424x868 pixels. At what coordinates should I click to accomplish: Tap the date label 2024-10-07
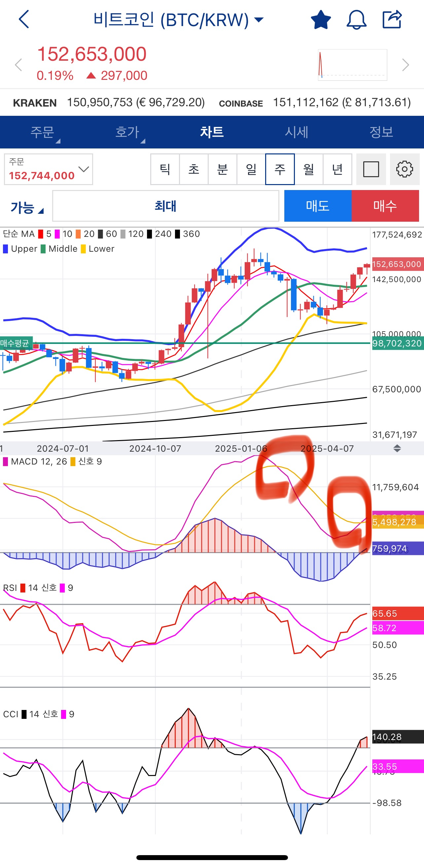(155, 448)
